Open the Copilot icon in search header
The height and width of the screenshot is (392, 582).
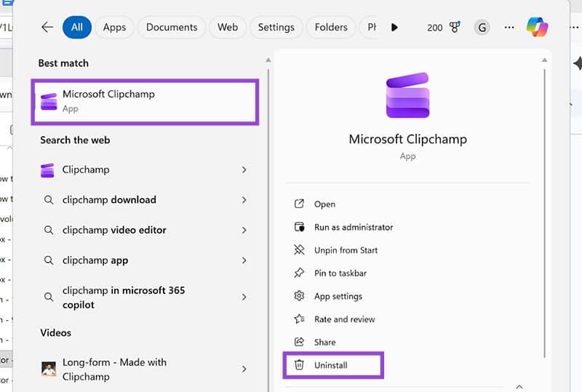click(538, 27)
